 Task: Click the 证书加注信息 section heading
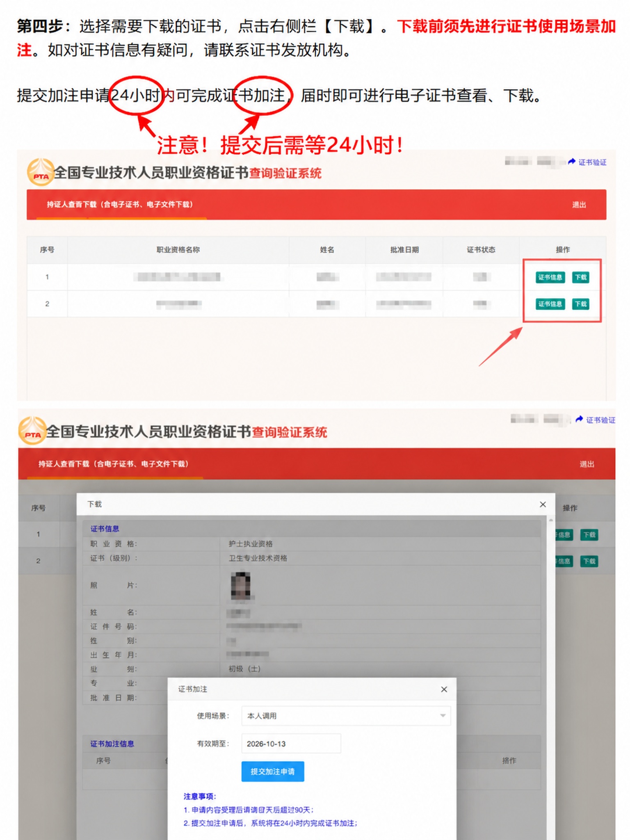coord(112,744)
